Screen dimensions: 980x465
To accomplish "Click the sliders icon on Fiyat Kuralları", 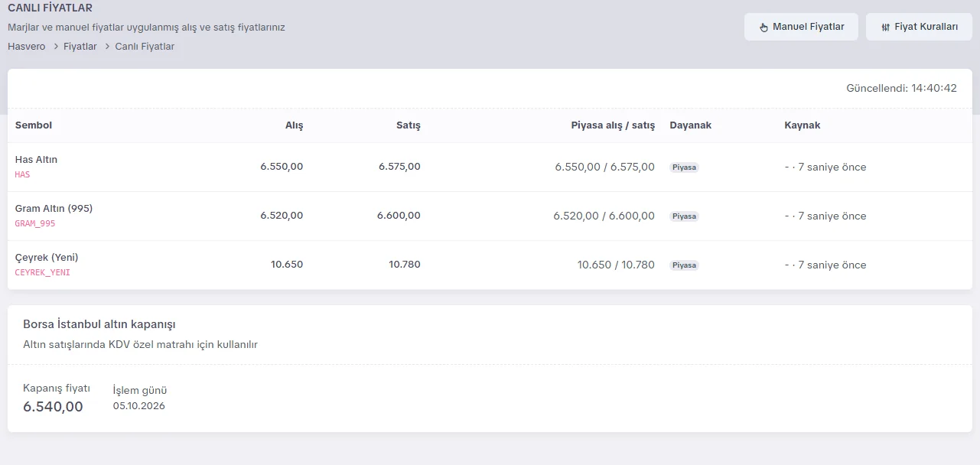I will click(x=886, y=27).
